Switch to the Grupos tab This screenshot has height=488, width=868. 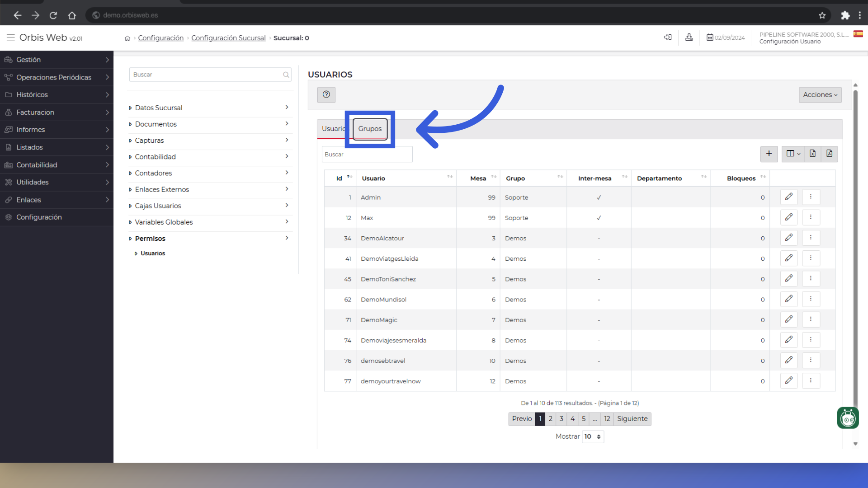click(370, 129)
